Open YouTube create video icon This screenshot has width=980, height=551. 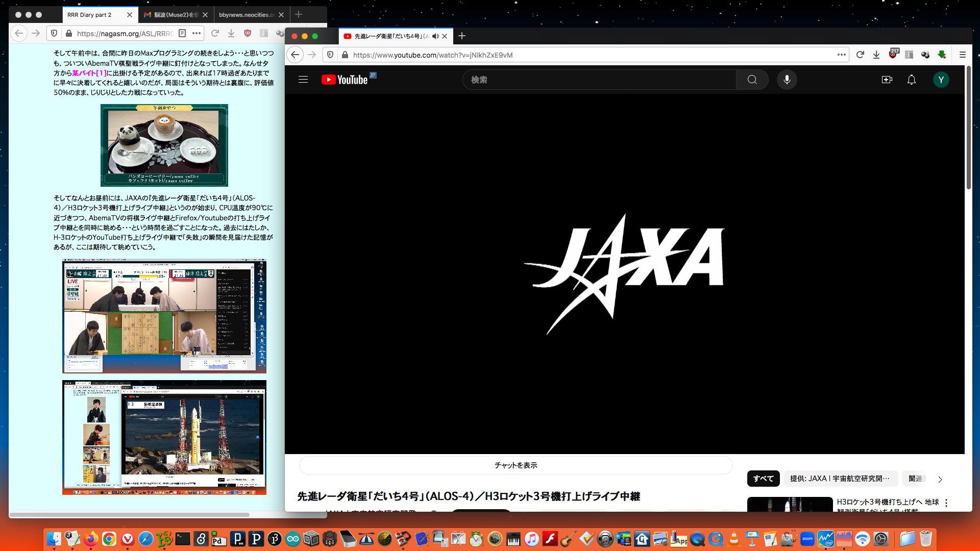pos(887,80)
